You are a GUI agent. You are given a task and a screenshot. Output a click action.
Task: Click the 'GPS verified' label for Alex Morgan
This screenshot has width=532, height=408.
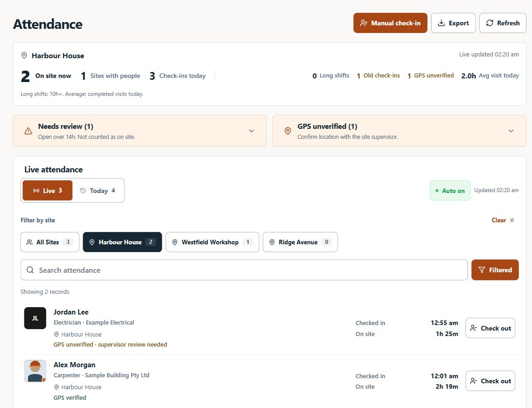click(x=70, y=397)
